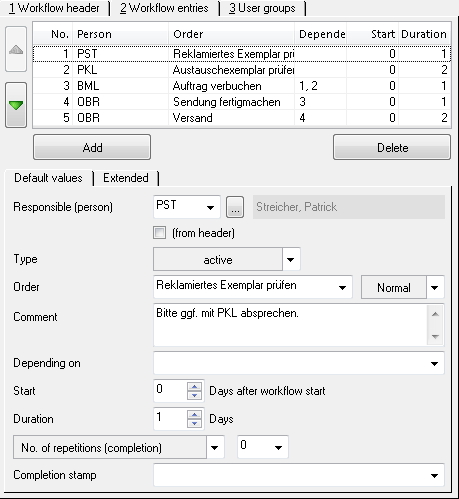Expand the Type active dropdown arrow

click(x=291, y=259)
